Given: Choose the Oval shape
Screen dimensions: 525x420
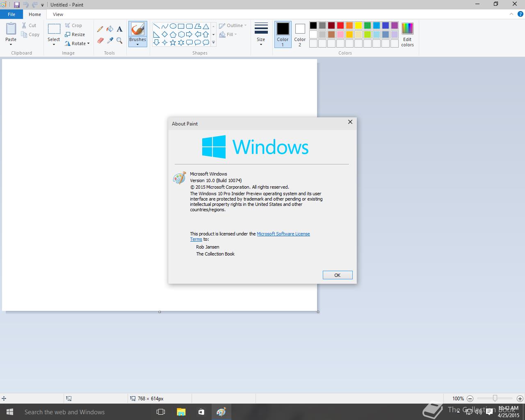Looking at the screenshot, I should click(173, 26).
